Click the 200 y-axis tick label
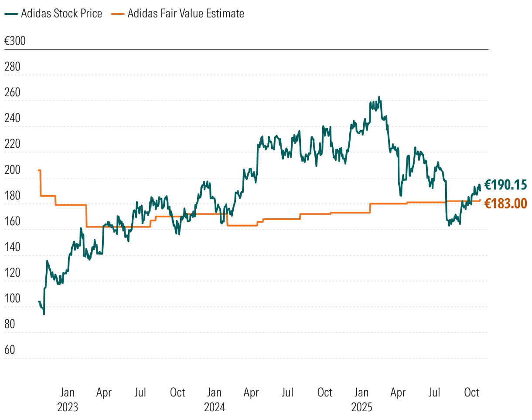This screenshot has height=420, width=532. (x=12, y=170)
